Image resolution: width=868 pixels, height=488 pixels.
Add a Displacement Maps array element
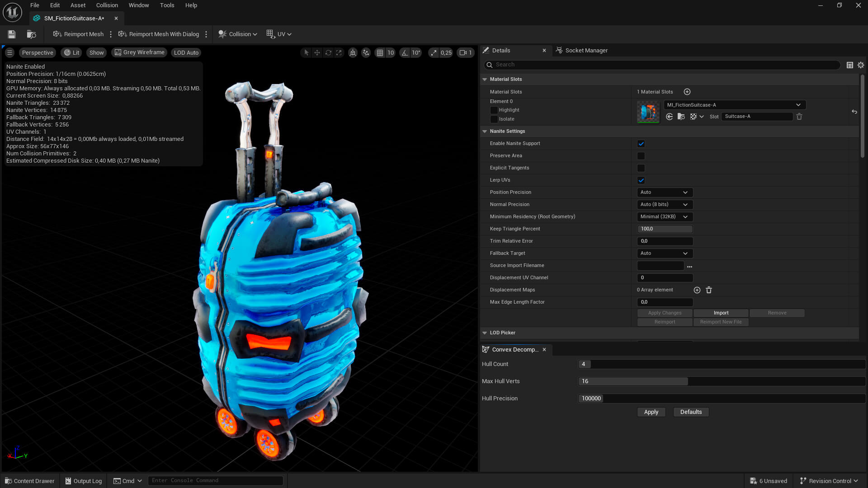coord(697,290)
